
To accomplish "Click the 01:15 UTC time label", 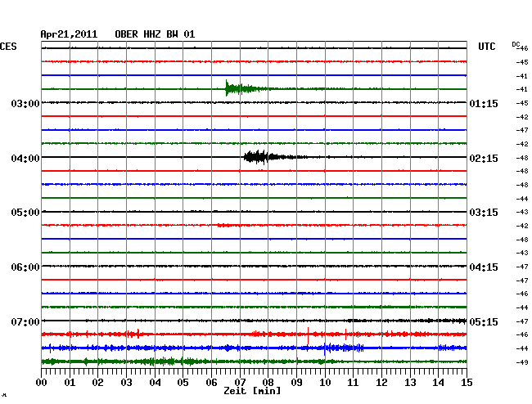I will point(484,103).
